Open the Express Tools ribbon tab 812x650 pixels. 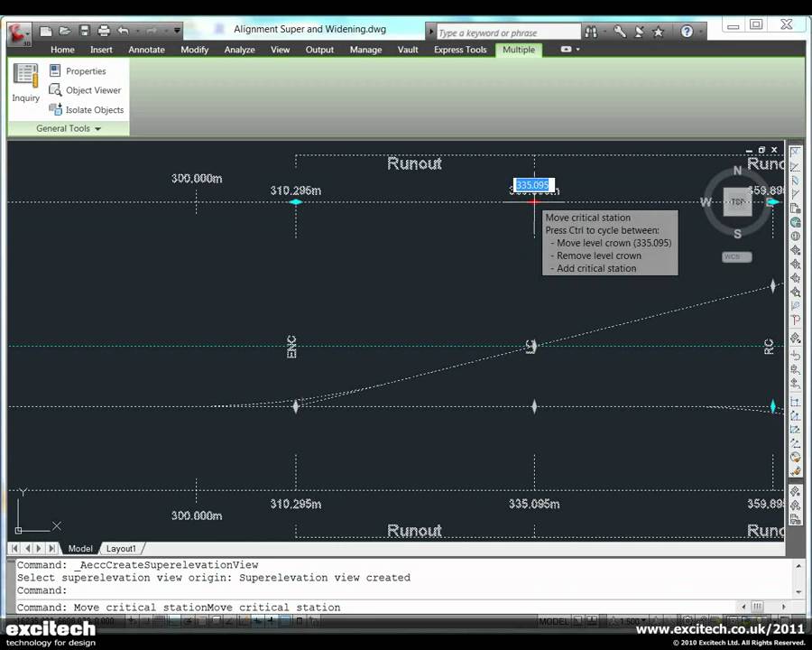[460, 50]
